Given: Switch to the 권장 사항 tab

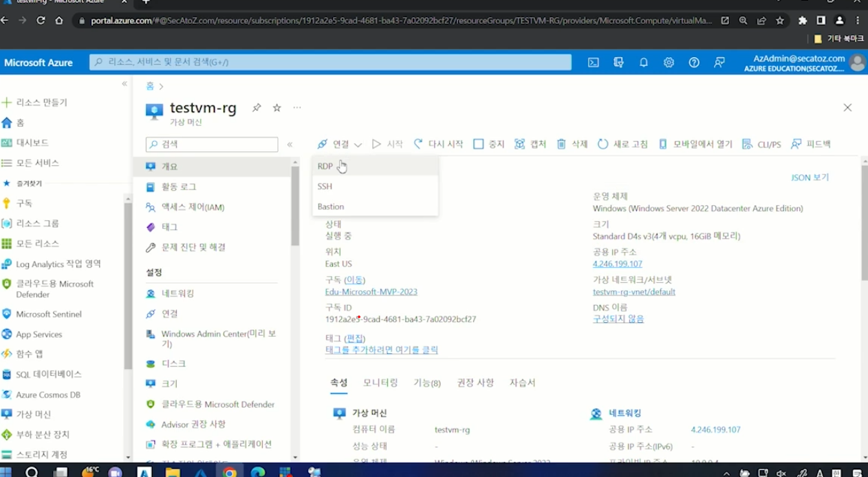Looking at the screenshot, I should (475, 383).
